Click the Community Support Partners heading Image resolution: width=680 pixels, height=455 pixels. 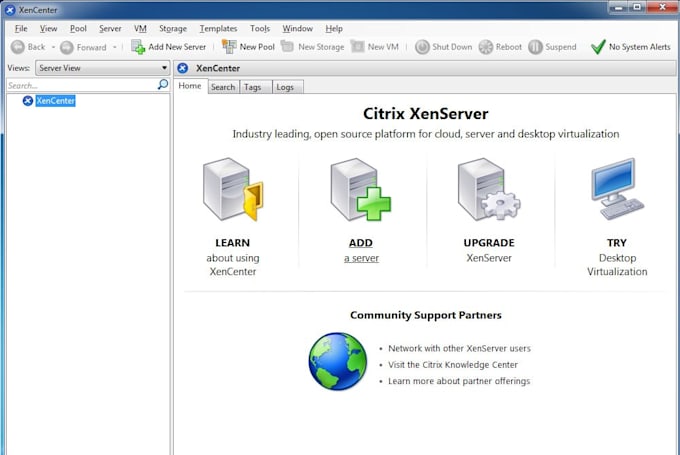(425, 315)
